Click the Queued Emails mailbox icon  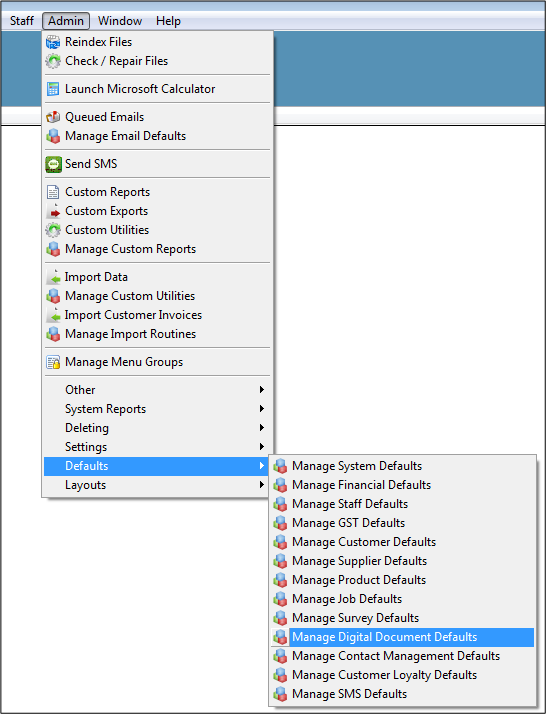[x=53, y=117]
